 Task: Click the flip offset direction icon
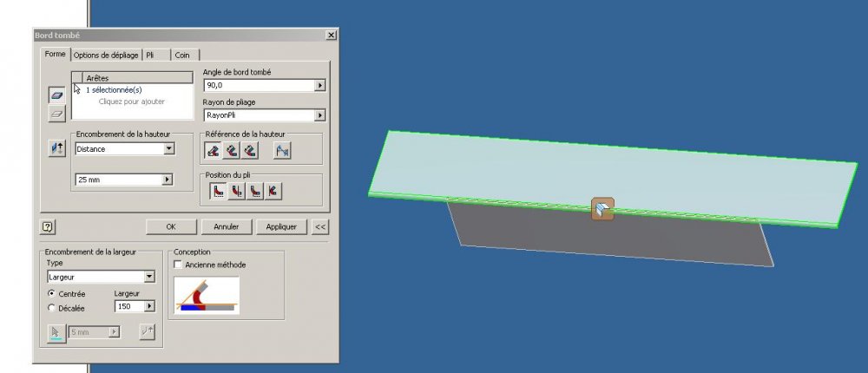(x=147, y=332)
